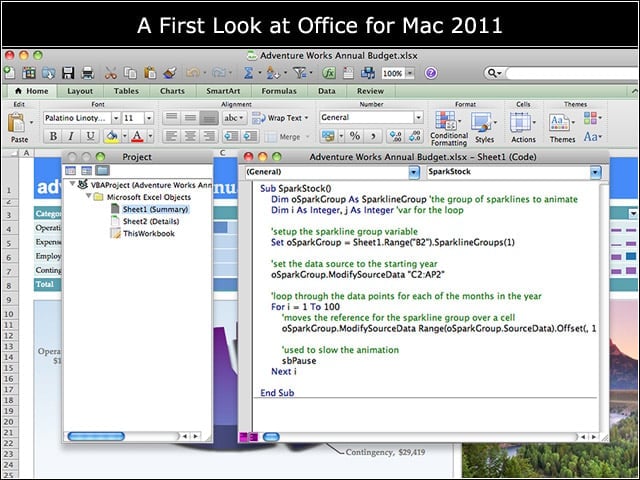
Task: Switch to the Formulas ribbon tab
Action: [x=279, y=91]
